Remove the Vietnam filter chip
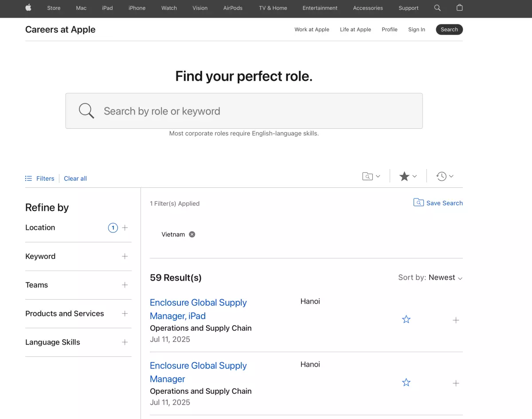Screen dimensions: 532x419 [192, 234]
